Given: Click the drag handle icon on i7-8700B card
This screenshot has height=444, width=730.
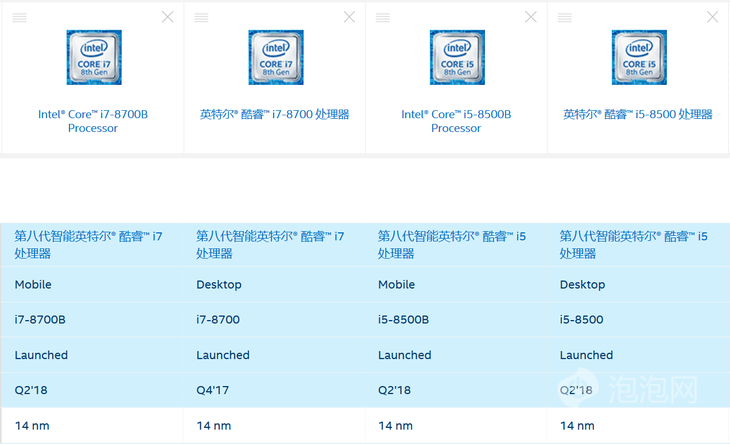Looking at the screenshot, I should [x=20, y=18].
